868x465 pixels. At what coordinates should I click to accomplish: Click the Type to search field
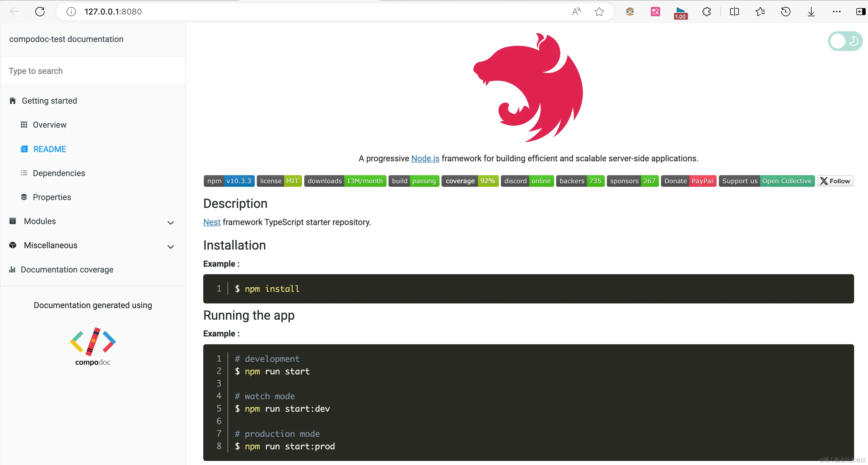point(93,71)
